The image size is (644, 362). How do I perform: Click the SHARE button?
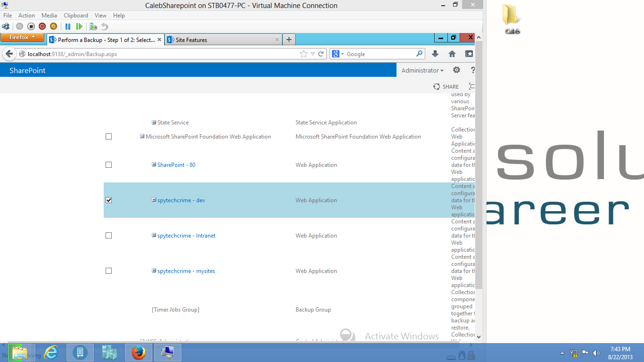pos(446,86)
